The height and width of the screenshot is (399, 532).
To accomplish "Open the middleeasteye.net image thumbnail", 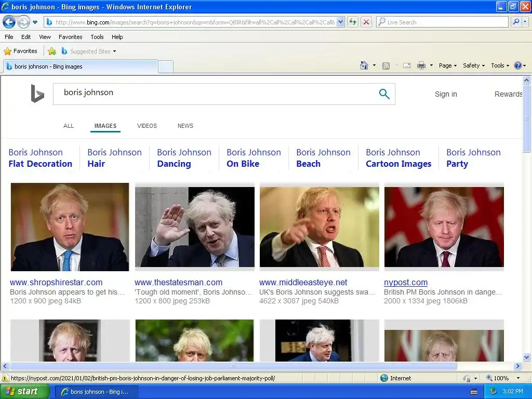I will (x=320, y=227).
